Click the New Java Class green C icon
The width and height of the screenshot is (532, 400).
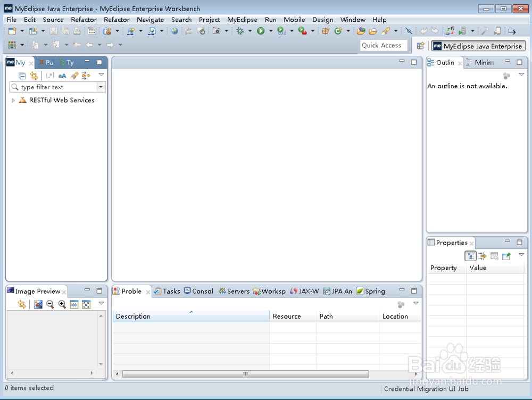click(338, 31)
